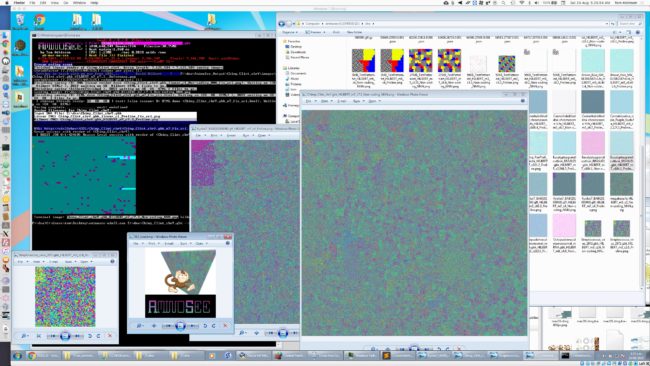
Task: Expand Organize dropdown in Explorer toolbar
Action: (x=290, y=32)
